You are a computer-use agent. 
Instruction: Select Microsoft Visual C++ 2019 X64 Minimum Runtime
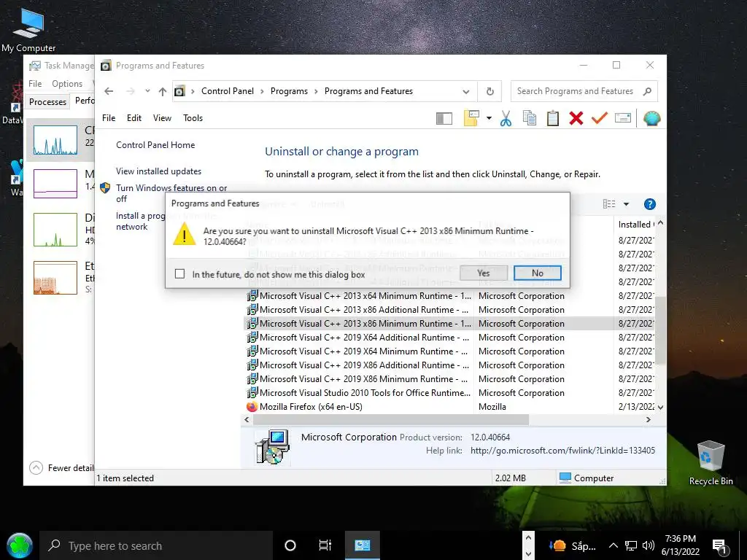(x=363, y=351)
